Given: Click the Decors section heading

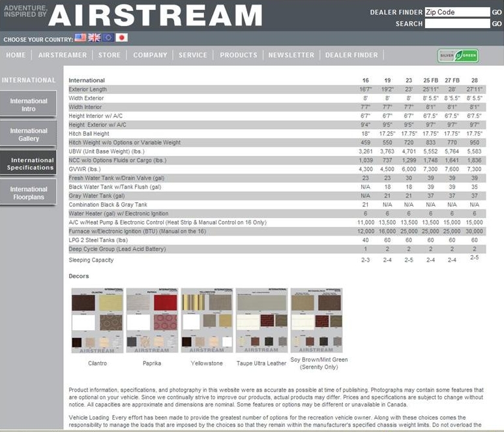Looking at the screenshot, I should coord(79,276).
